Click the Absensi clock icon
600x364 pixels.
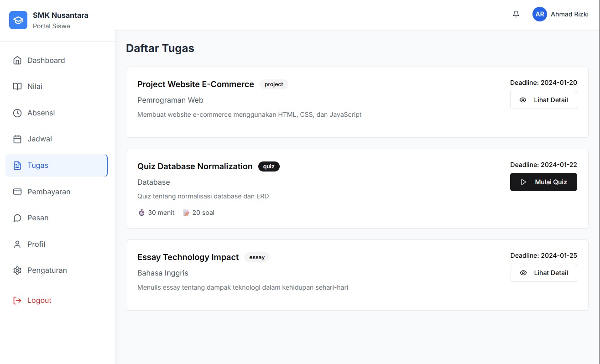pyautogui.click(x=17, y=113)
